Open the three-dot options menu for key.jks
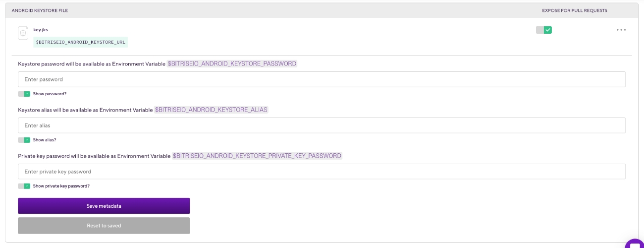 (x=621, y=30)
